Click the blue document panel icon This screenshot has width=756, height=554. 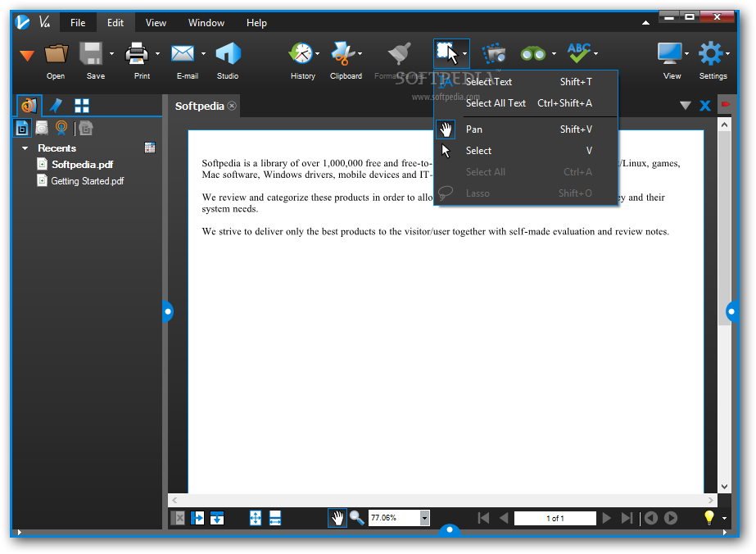[x=21, y=129]
